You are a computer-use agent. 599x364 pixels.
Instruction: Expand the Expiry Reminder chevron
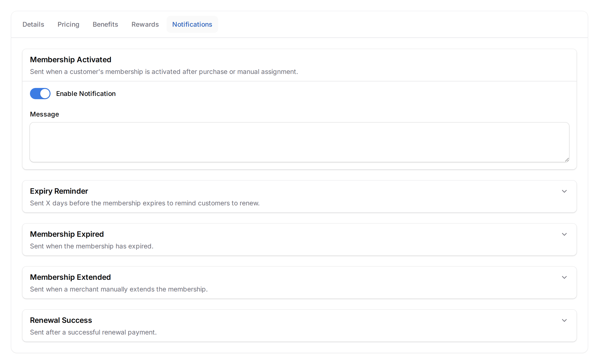(564, 191)
